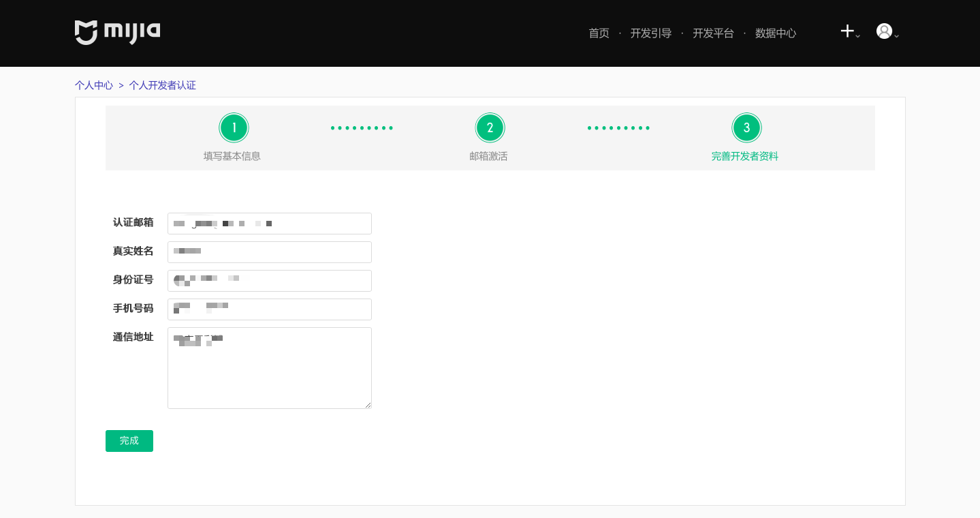Open 开发平台 navigation item
Viewport: 980px width, 518px height.
tap(713, 33)
